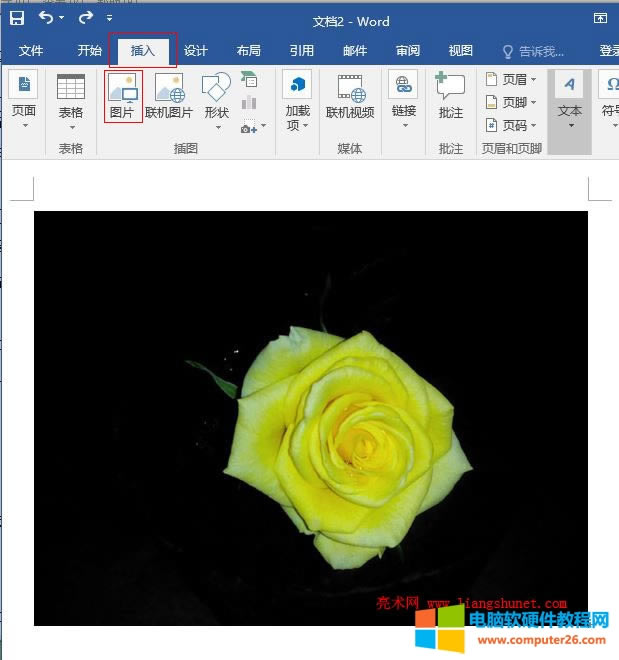Click 联机图片 online pictures icon
Viewport: 619px width, 660px height.
[168, 96]
